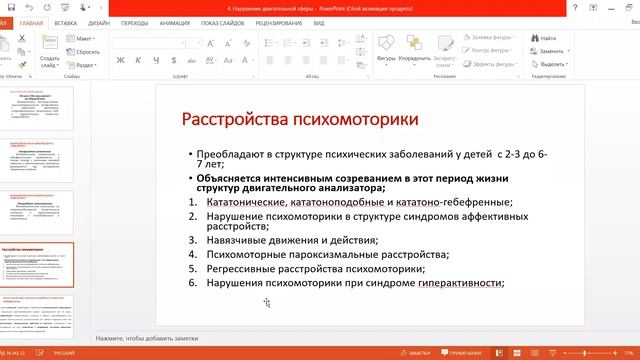
Task: Toggle italic (К) formatting
Action: (138, 60)
